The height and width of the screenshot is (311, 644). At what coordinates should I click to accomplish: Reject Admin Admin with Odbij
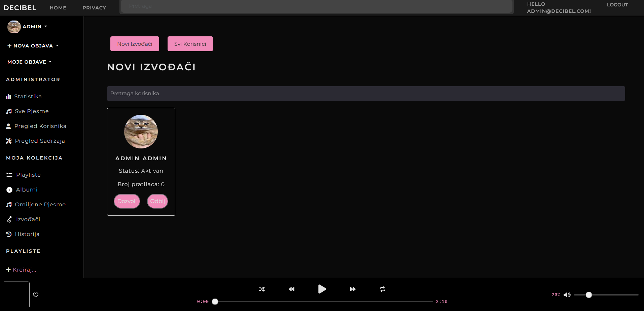[x=157, y=201]
